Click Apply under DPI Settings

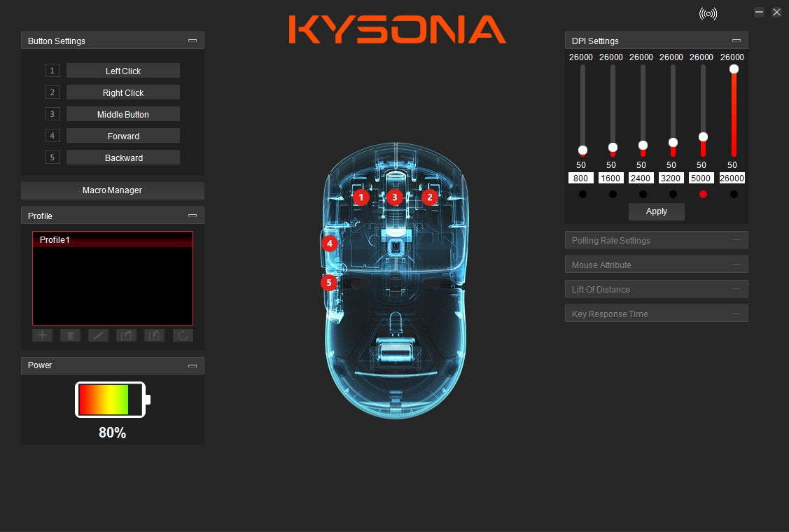click(x=656, y=211)
